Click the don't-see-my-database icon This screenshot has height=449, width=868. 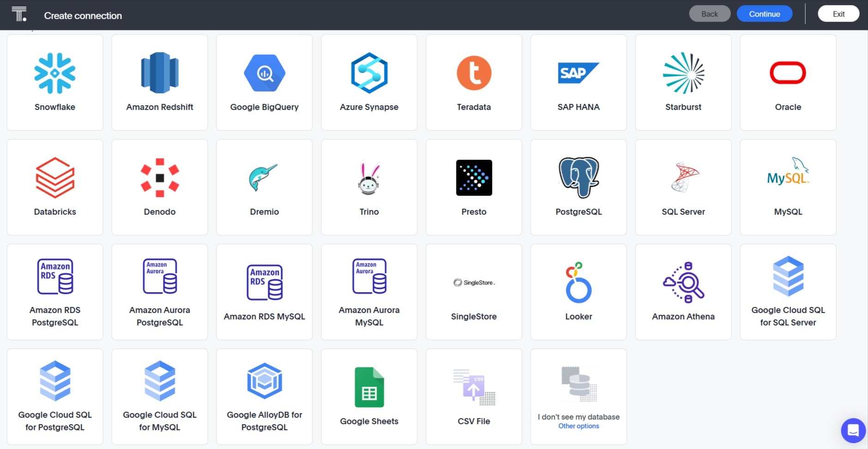coord(579,384)
